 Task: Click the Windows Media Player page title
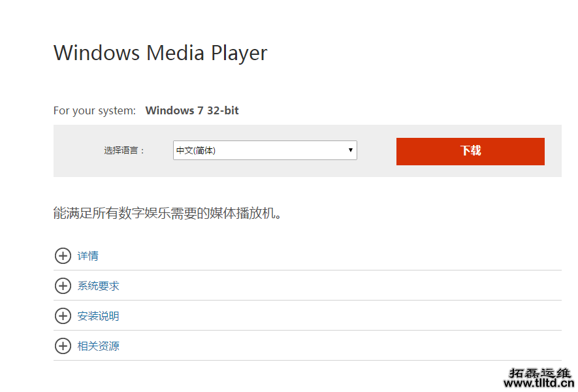coord(159,53)
